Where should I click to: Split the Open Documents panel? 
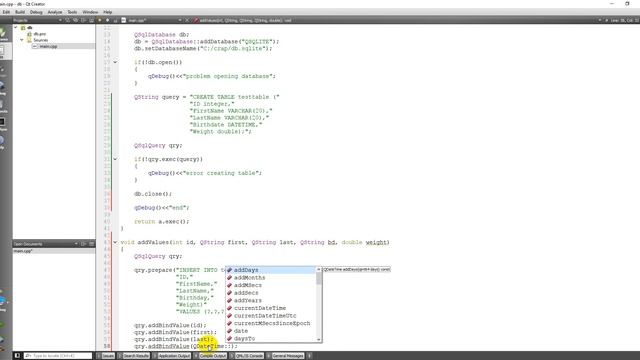pos(83,244)
